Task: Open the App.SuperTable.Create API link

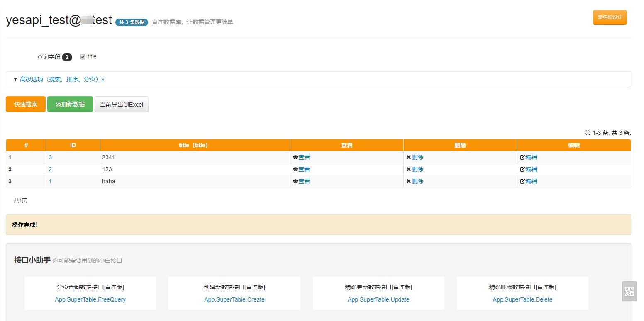Action: (x=234, y=299)
